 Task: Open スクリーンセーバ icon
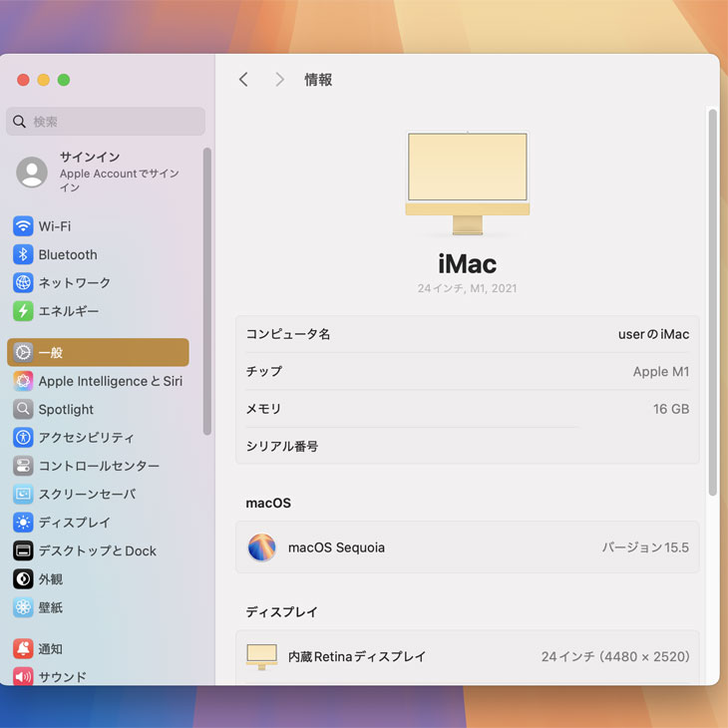(x=23, y=494)
